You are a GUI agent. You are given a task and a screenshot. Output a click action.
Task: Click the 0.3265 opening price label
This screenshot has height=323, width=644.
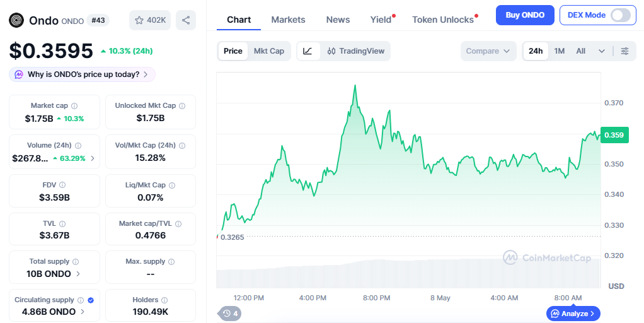tap(232, 237)
